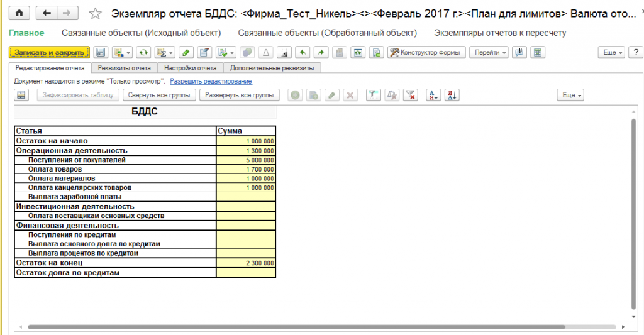Open the top toolbar Еще dropdown
This screenshot has width=644, height=335.
612,53
